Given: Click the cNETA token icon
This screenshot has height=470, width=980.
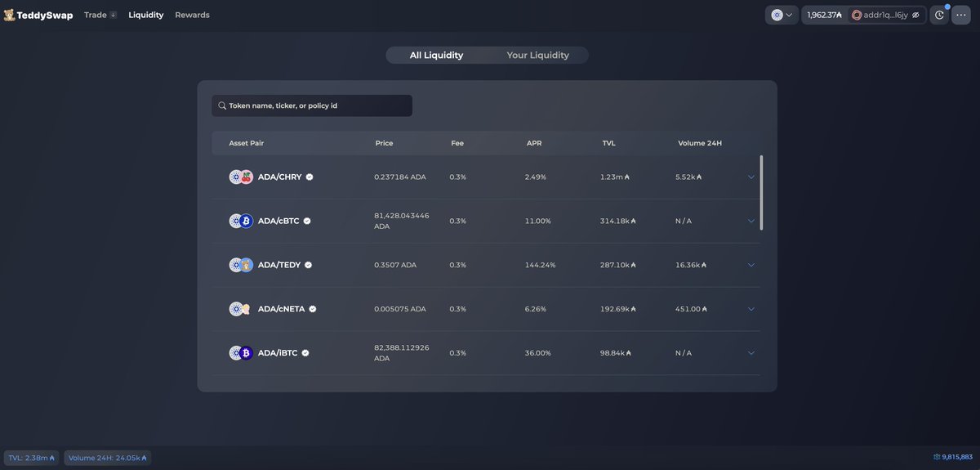Looking at the screenshot, I should 247,309.
